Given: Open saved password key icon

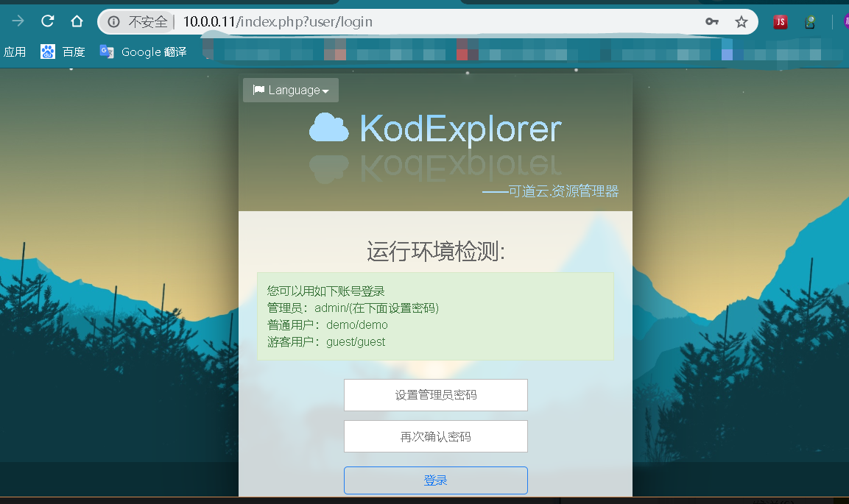Looking at the screenshot, I should click(x=712, y=21).
